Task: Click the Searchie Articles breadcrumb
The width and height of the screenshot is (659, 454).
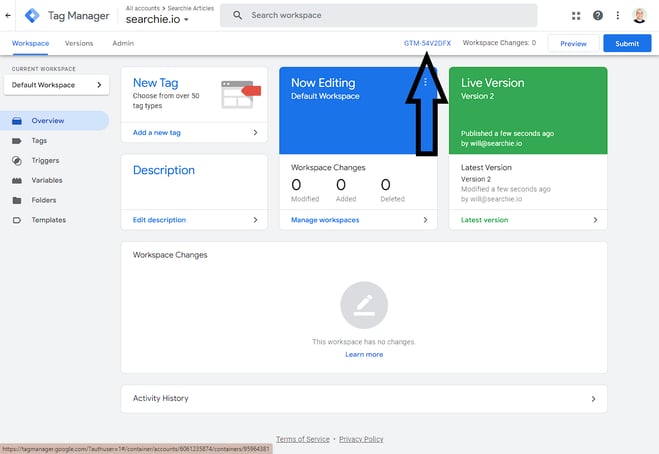Action: [191, 8]
